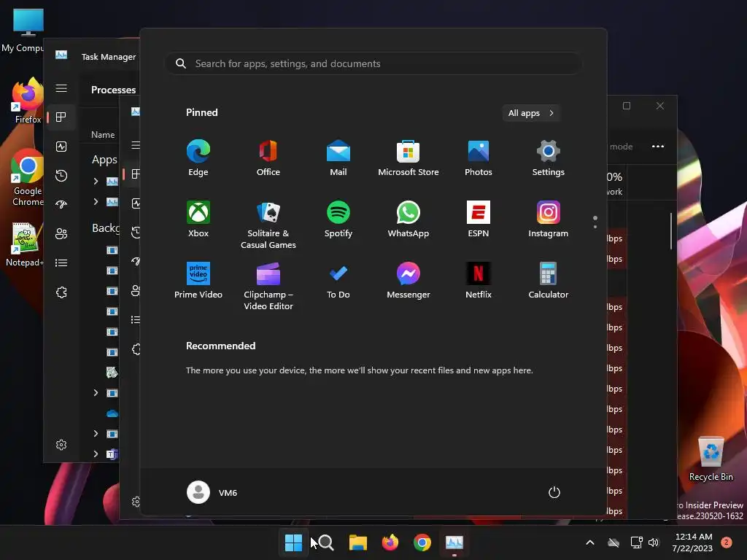Click the Start button on taskbar
747x560 pixels.
[x=293, y=542]
